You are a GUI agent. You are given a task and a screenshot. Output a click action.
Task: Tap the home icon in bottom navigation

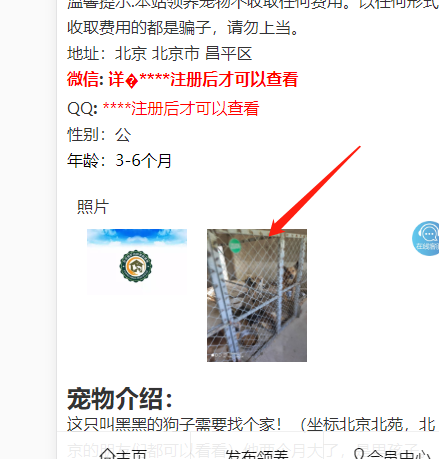pos(107,454)
